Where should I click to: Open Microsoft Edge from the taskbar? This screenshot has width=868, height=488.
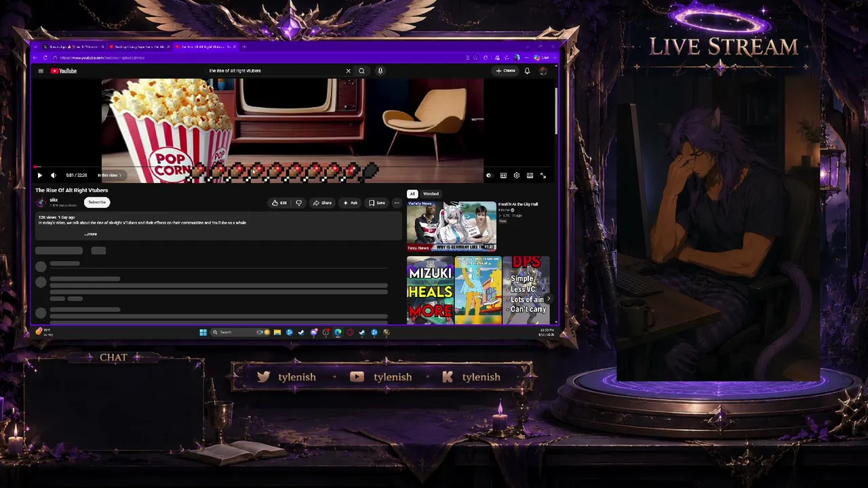(338, 332)
